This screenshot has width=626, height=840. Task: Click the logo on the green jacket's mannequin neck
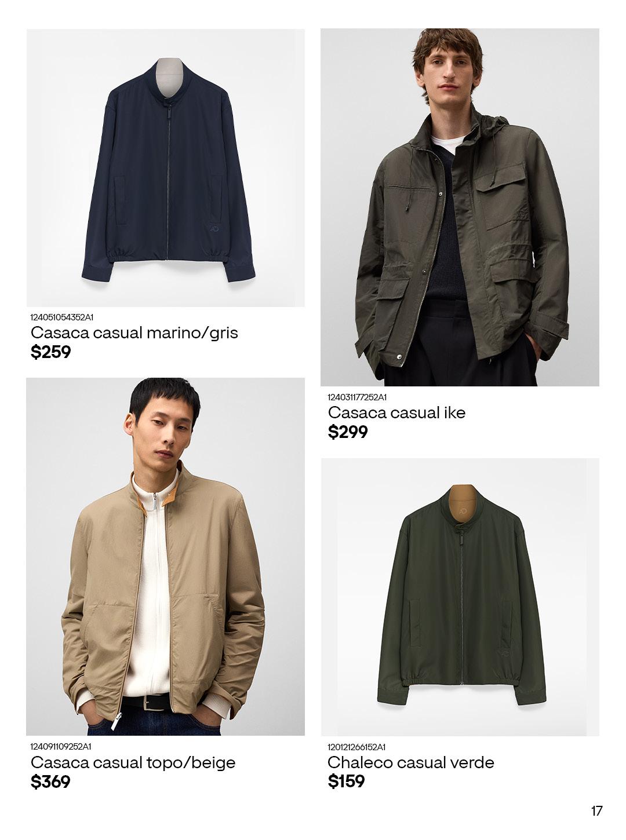click(463, 512)
